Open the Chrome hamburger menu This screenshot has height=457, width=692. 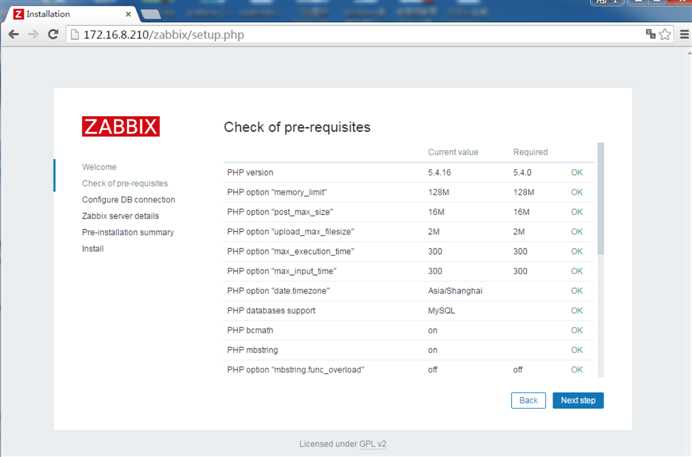pyautogui.click(x=684, y=34)
